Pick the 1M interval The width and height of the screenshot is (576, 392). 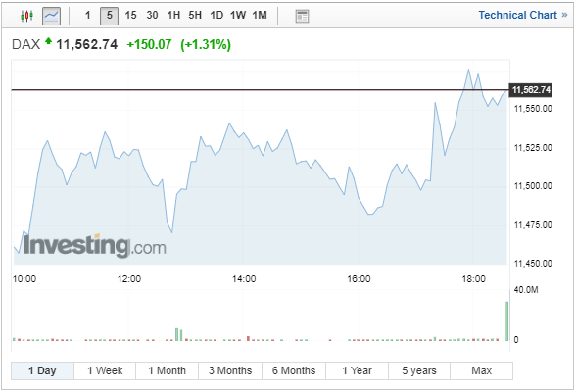tap(260, 15)
